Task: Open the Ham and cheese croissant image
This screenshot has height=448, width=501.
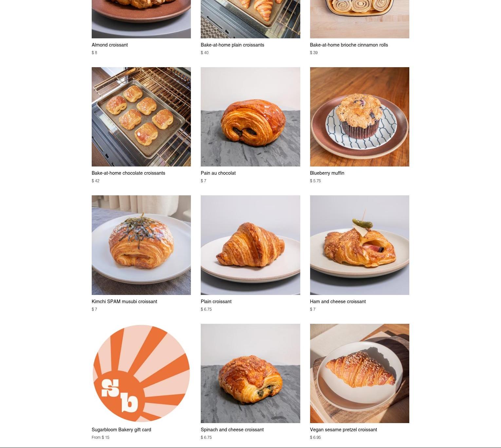Action: coord(360,245)
